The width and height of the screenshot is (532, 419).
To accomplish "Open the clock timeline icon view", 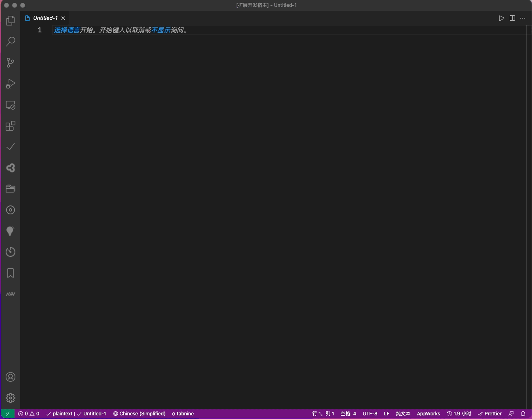I will pyautogui.click(x=11, y=252).
